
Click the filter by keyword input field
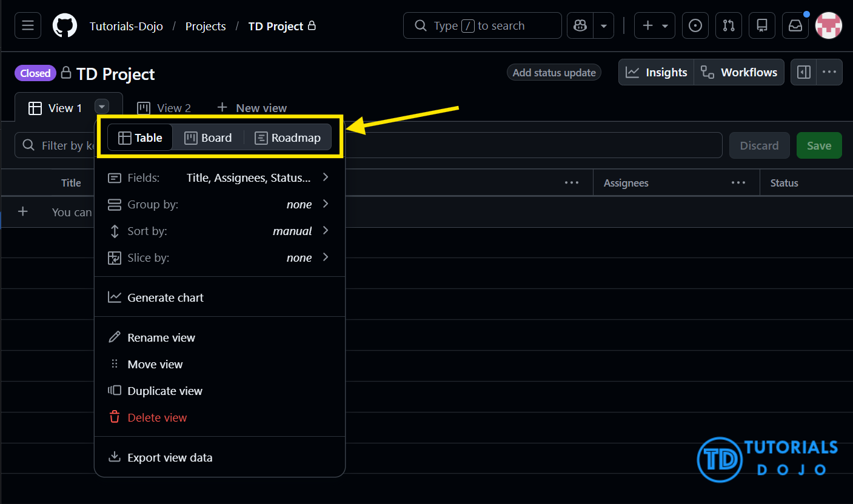tap(61, 145)
